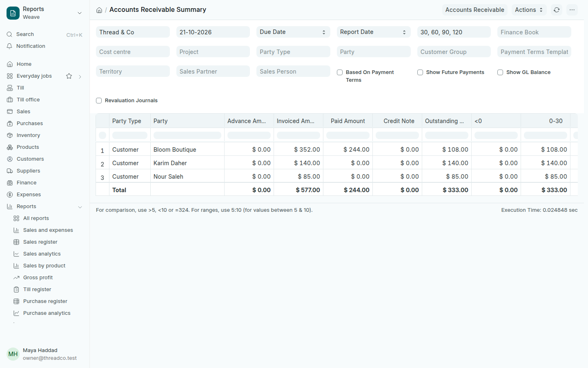Expand Everyday jobs chevron arrow
Image resolution: width=588 pixels, height=368 pixels.
[80, 76]
